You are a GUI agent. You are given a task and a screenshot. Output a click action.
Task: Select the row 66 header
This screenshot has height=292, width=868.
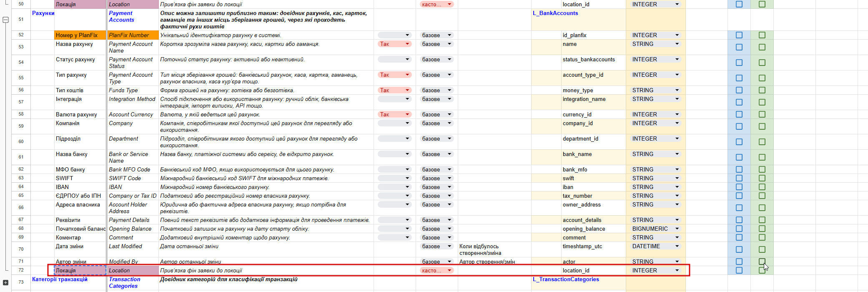click(21, 208)
